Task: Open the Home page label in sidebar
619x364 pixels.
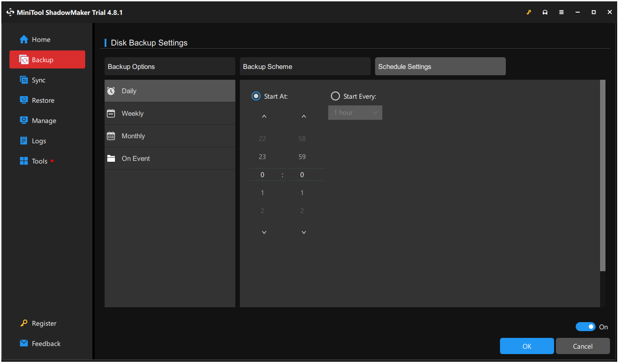Action: (x=41, y=40)
